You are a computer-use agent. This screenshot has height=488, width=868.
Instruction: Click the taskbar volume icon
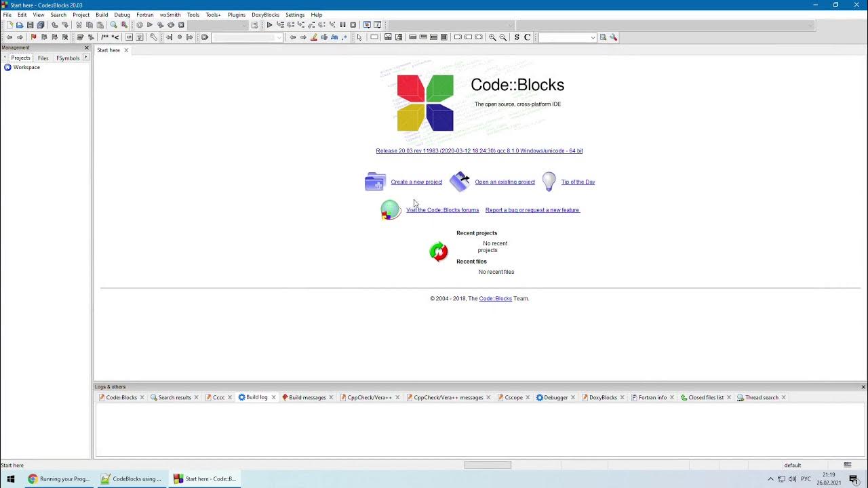tap(793, 479)
